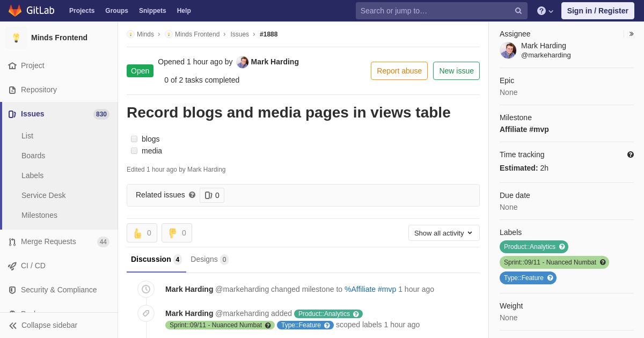Viewport: 644px width, 338px height.
Task: Click the Mark Harding author name link
Action: point(275,62)
